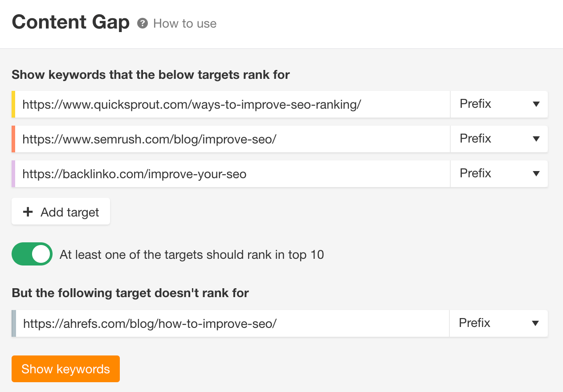Open Prefix mode dropdown for semrush URL

click(x=499, y=139)
